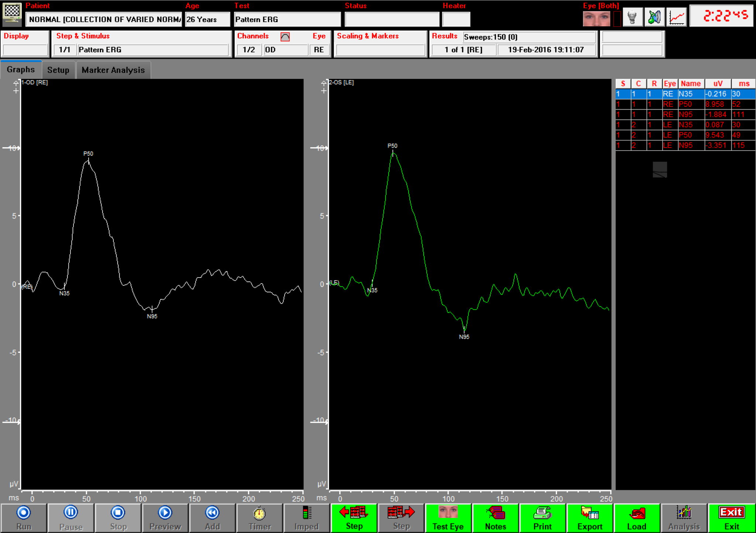Export the results data

[590, 518]
